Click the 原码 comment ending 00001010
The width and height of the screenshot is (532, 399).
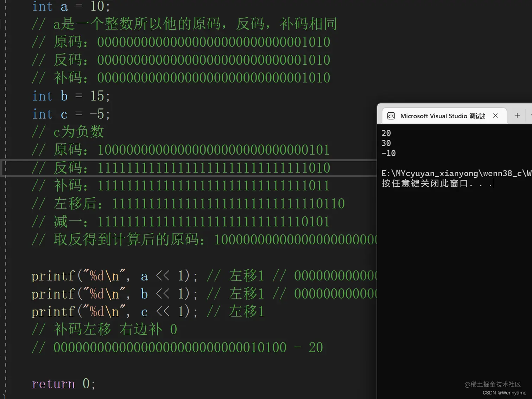click(x=181, y=42)
